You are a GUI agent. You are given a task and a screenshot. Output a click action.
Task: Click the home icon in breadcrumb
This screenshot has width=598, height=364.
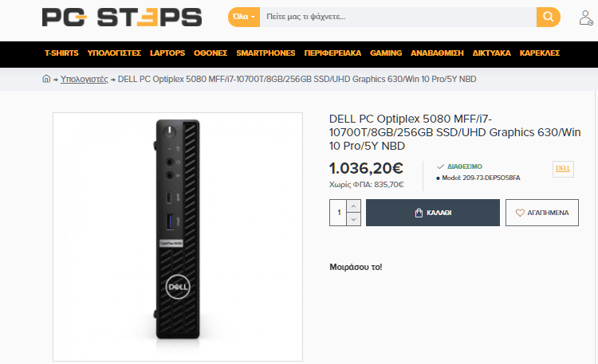click(x=46, y=79)
